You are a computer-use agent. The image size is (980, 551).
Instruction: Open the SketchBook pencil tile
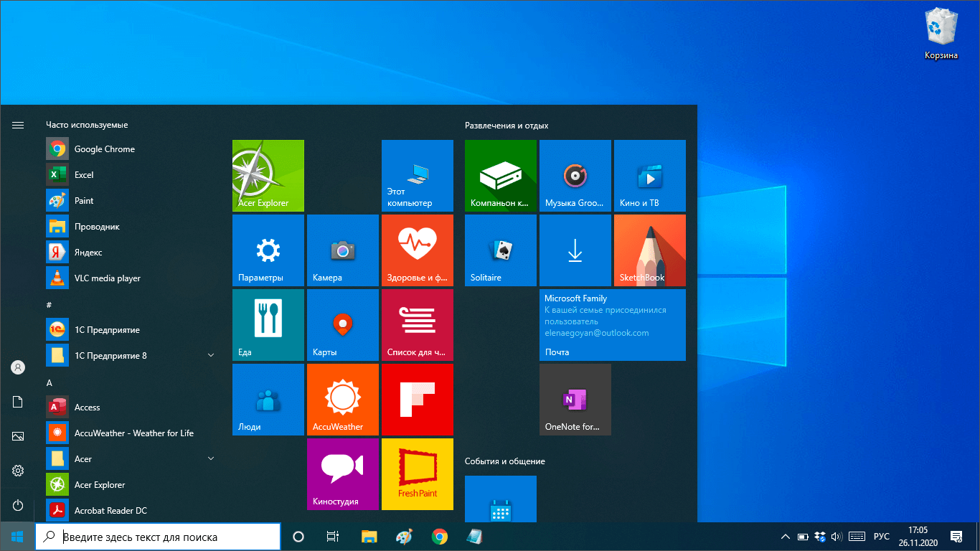point(649,250)
